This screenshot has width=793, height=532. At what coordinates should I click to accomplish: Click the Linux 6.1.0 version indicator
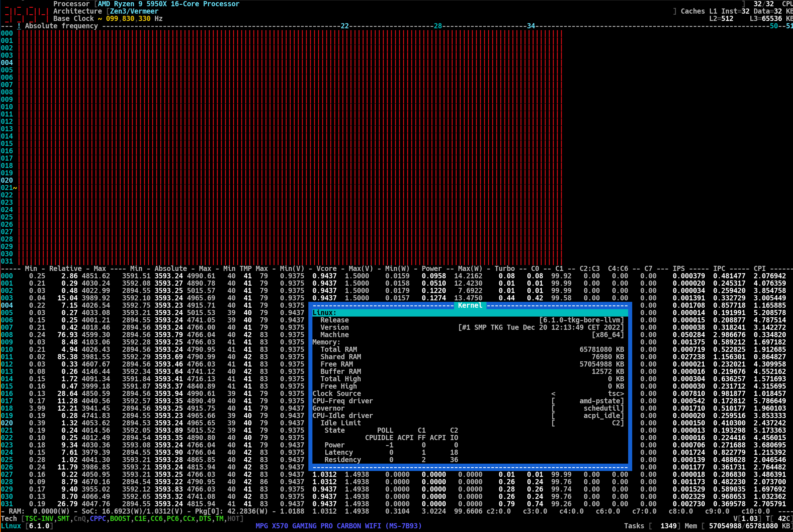coord(26,526)
